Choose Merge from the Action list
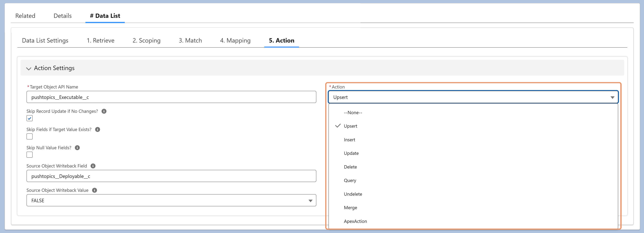 (473, 208)
